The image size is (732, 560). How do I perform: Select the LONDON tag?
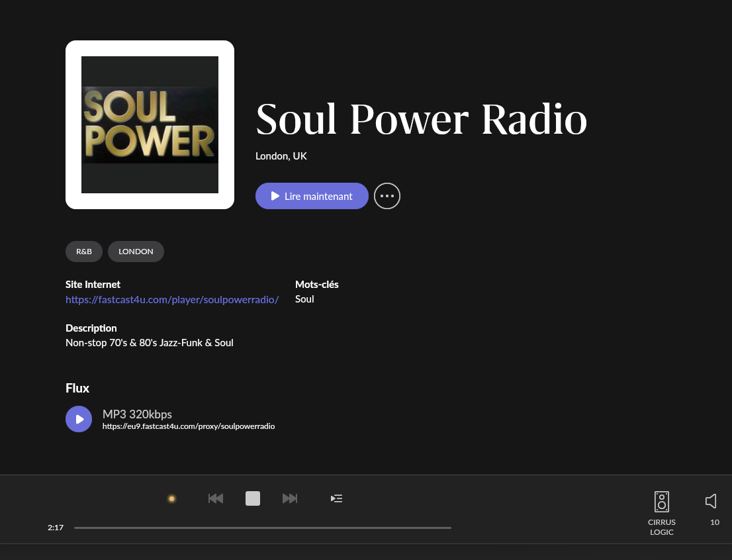tap(136, 252)
